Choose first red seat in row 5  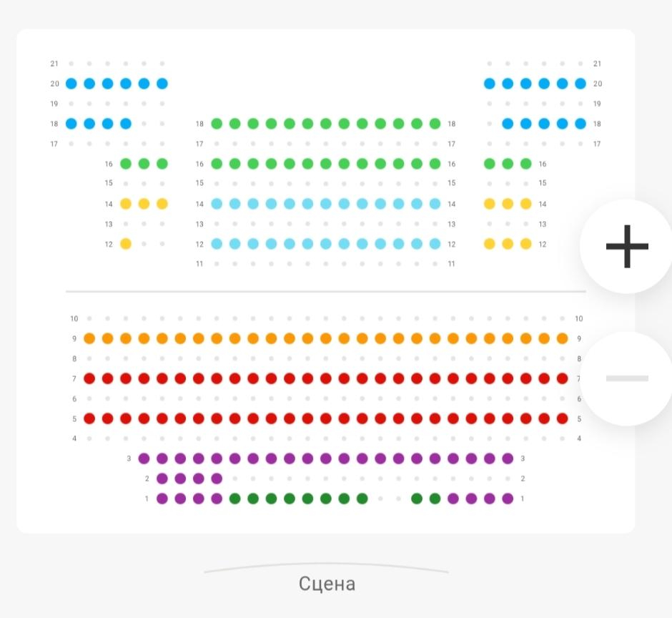coord(89,418)
